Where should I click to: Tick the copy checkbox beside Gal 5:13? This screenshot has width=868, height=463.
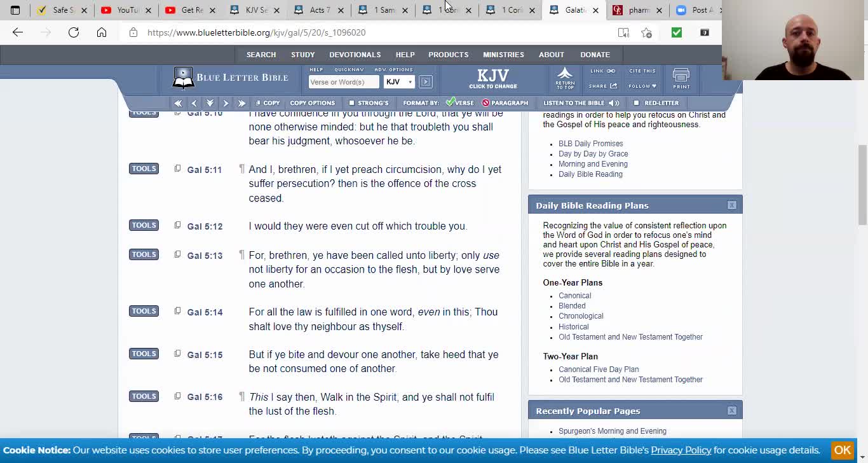pos(177,254)
